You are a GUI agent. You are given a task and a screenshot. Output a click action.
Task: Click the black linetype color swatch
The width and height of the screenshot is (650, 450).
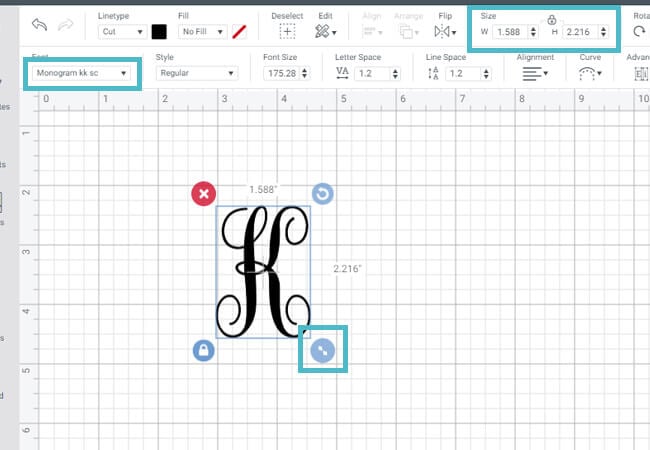pyautogui.click(x=159, y=32)
